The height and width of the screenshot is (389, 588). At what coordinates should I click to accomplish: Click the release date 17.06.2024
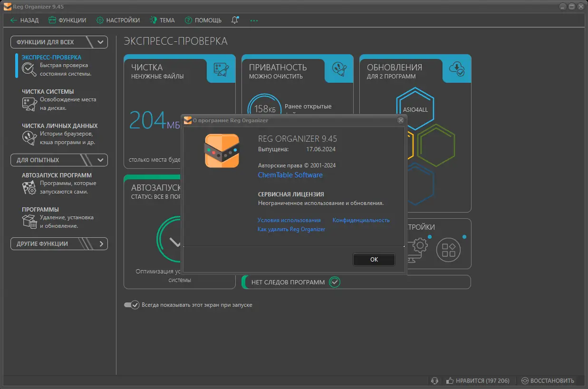pyautogui.click(x=321, y=149)
